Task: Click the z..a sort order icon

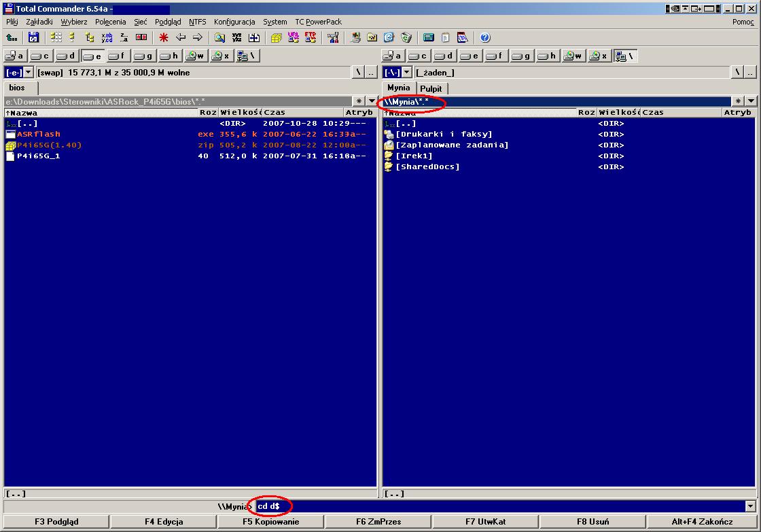Action: (124, 37)
